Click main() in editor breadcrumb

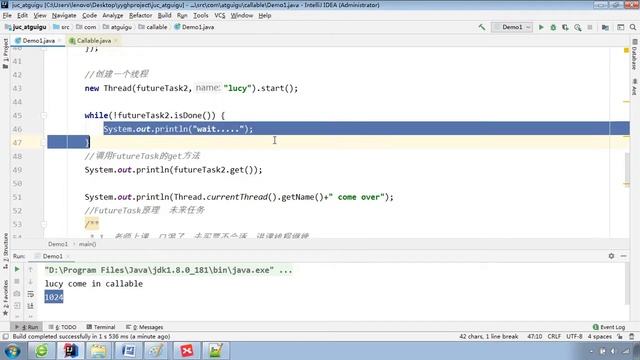[x=87, y=244]
